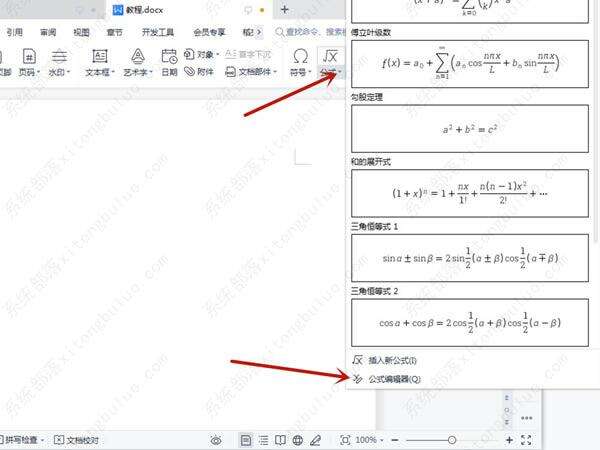Switch to reading mode book icon
The image size is (600, 450).
coord(280,440)
